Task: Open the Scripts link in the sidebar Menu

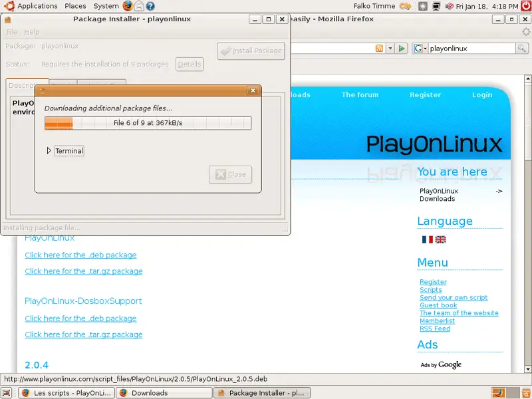Action: (x=430, y=290)
